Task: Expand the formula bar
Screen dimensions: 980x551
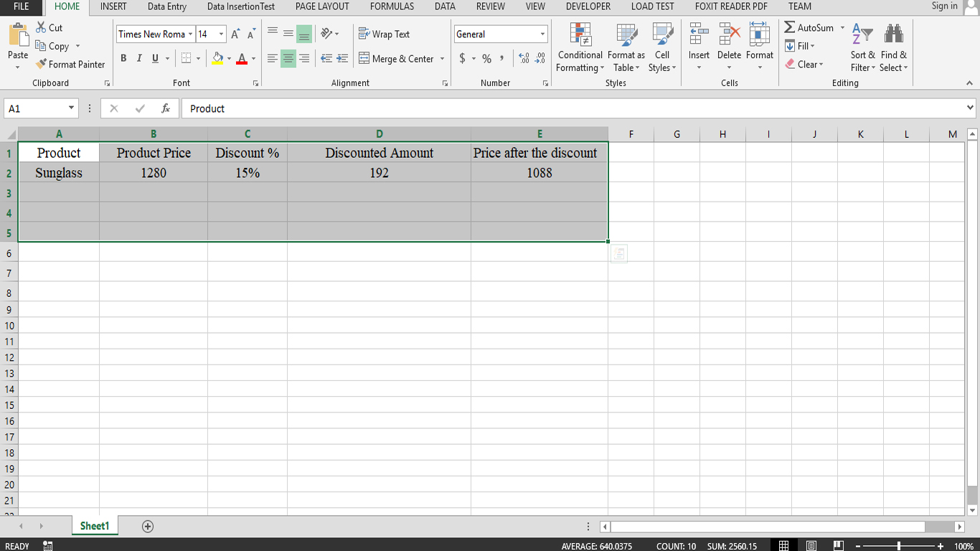Action: (971, 108)
